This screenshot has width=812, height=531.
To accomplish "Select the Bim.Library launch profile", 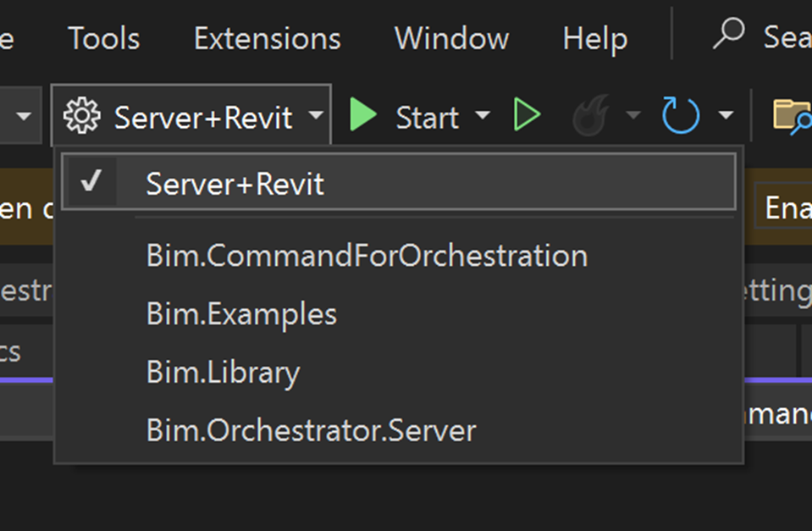I will [x=223, y=372].
